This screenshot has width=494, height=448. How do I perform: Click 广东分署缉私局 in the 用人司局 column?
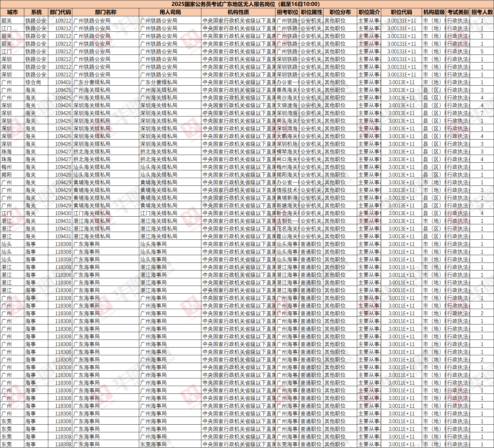[x=170, y=82]
